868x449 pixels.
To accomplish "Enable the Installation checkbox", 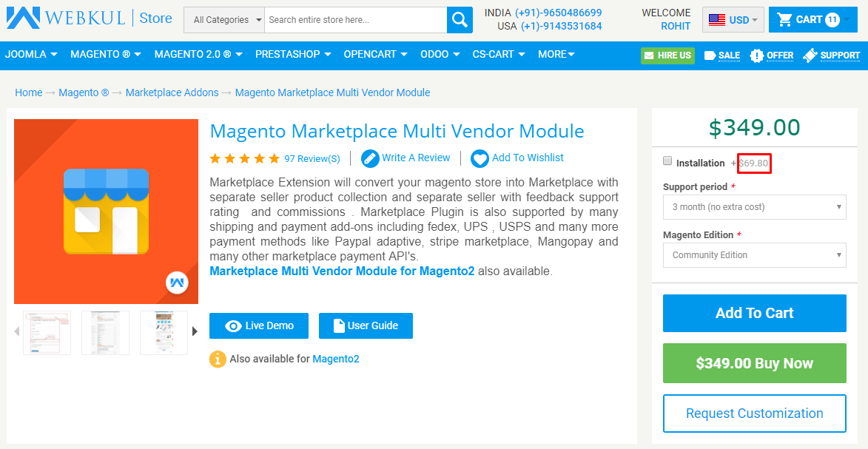I will pyautogui.click(x=667, y=161).
